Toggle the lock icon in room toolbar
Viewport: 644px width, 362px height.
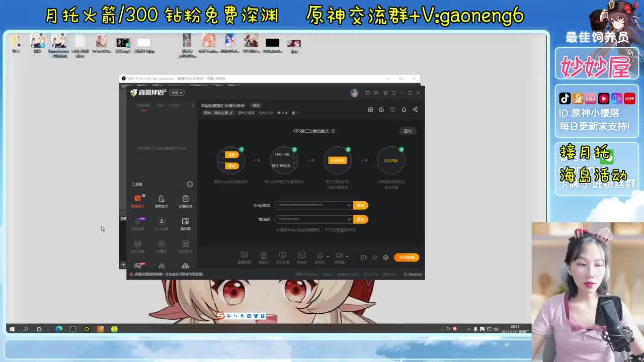click(x=381, y=110)
